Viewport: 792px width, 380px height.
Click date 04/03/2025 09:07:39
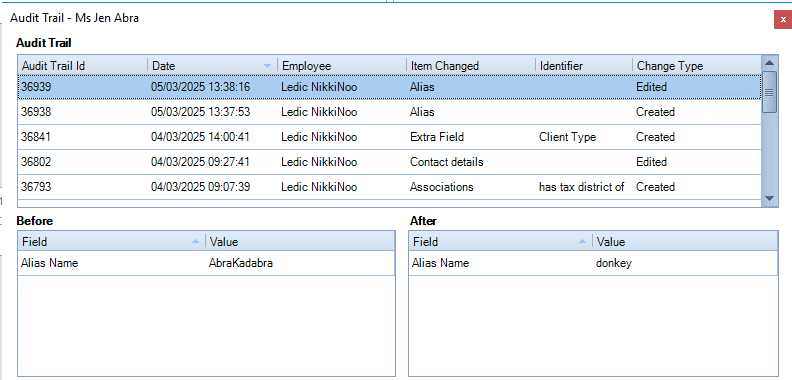click(x=200, y=187)
